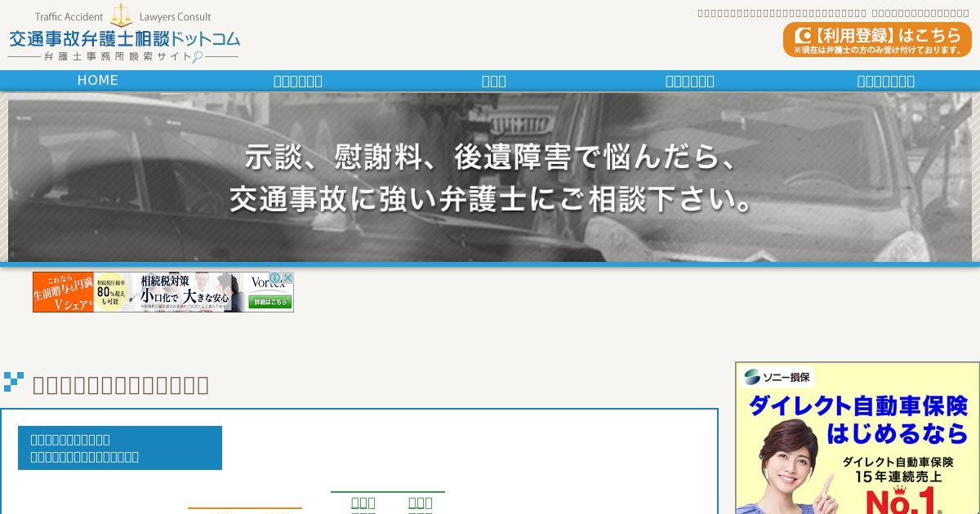Image resolution: width=980 pixels, height=514 pixels.
Task: Click the hero banner 示談、慰謝料、後遺障害で悩んだら
Action: point(490,178)
